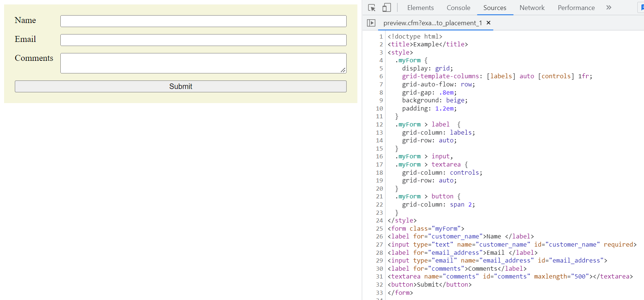Focus the Comments text area
This screenshot has width=644, height=300.
pos(203,63)
